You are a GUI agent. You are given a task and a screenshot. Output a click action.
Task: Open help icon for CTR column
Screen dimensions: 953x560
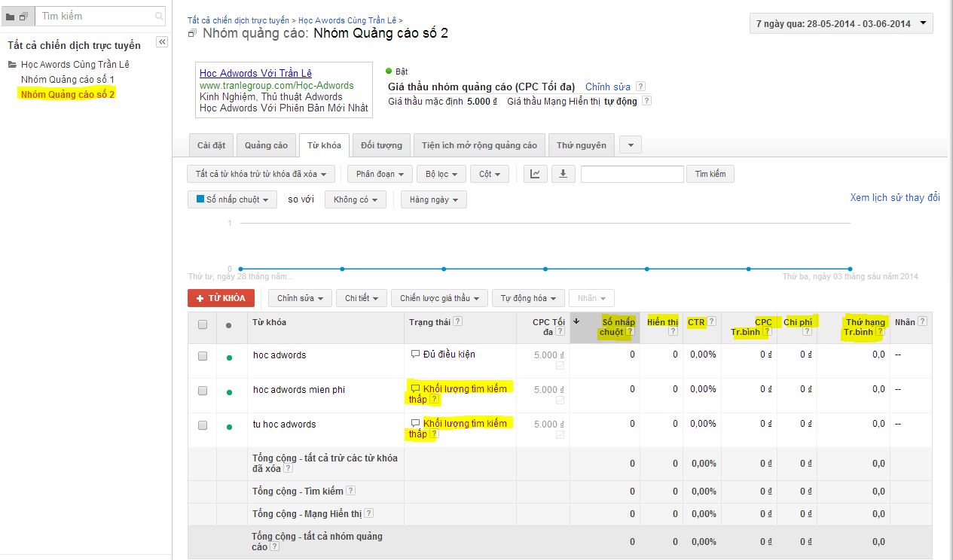point(711,322)
